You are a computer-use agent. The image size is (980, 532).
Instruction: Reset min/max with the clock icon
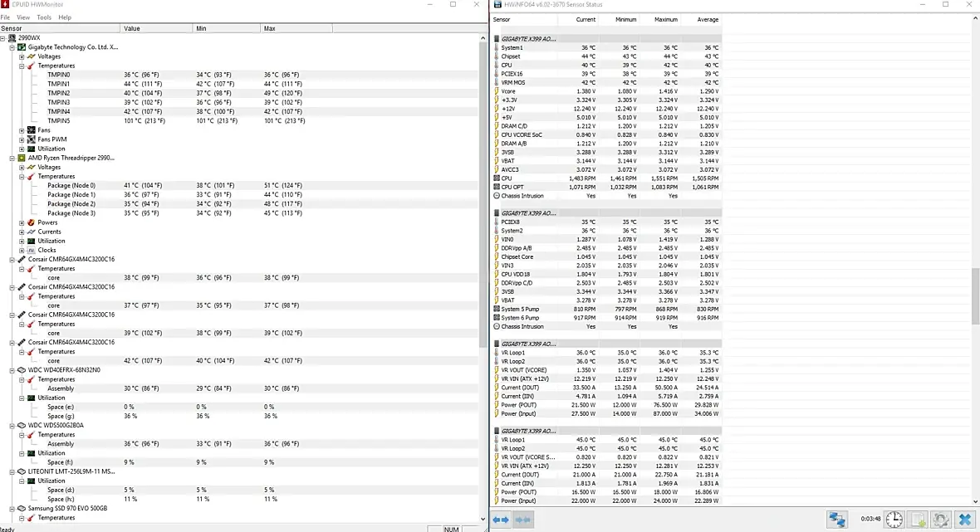894,519
